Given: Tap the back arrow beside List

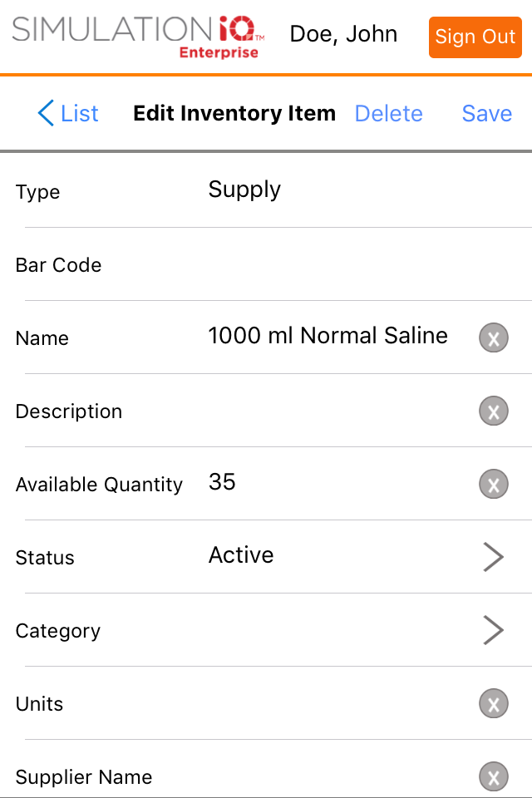Looking at the screenshot, I should click(46, 113).
